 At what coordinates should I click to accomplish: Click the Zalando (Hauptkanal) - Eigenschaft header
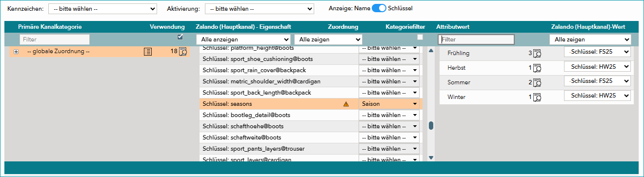pos(243,27)
